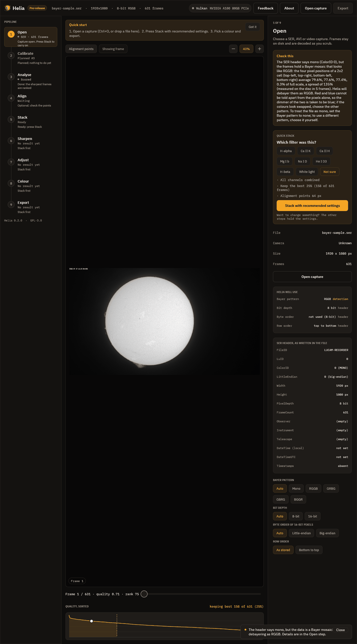This screenshot has width=357, height=644.
Task: Choose the H-beta filter chip
Action: point(285,172)
